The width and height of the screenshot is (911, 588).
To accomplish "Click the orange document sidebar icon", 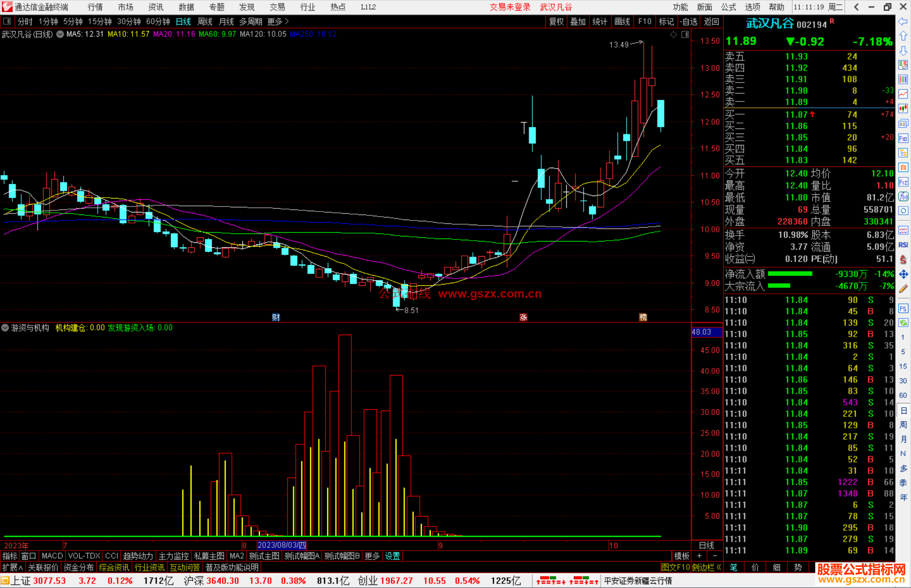I will (903, 167).
